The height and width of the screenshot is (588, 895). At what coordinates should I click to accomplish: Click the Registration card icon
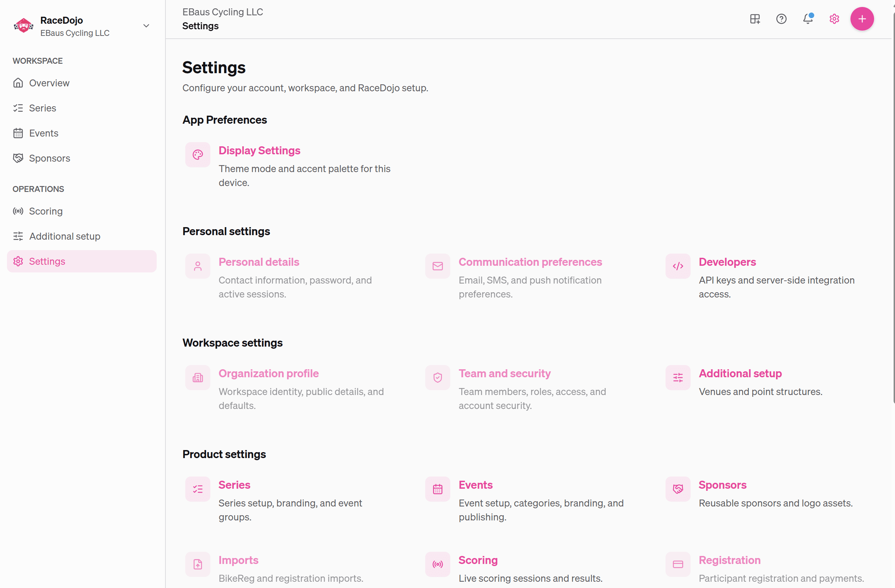[678, 564]
